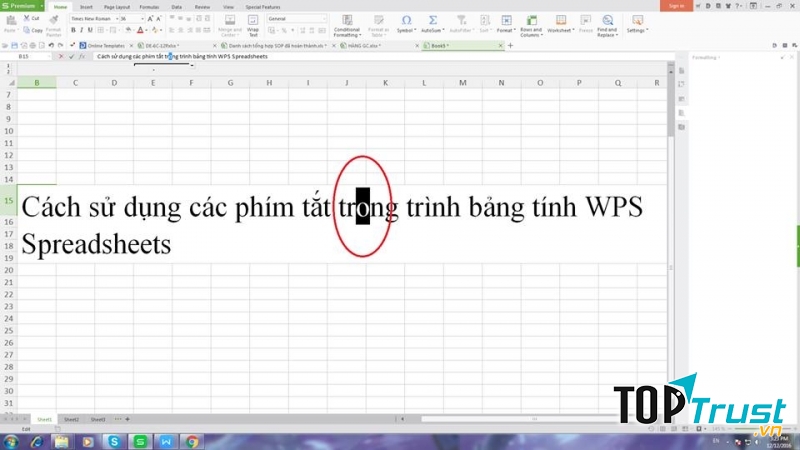800x450 pixels.
Task: Toggle Underline formatting
Action: pos(90,31)
